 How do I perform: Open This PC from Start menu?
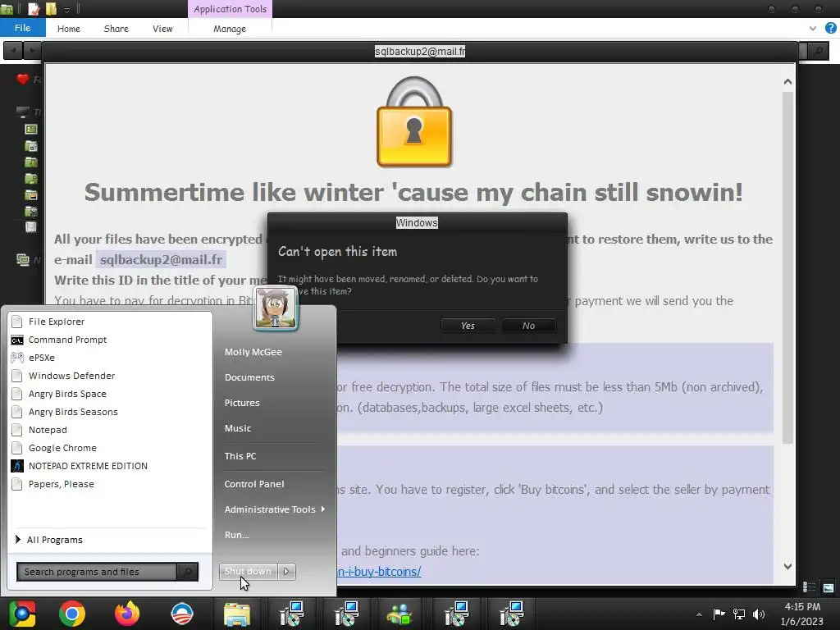pos(240,456)
